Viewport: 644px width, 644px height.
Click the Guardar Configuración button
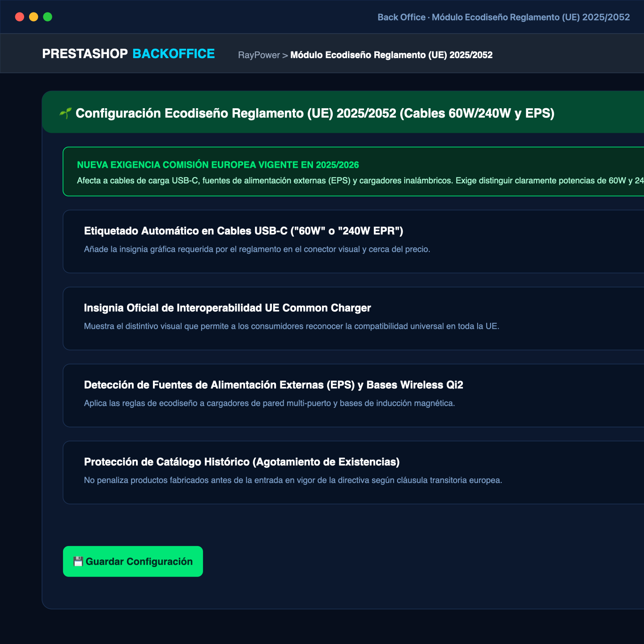point(133,561)
